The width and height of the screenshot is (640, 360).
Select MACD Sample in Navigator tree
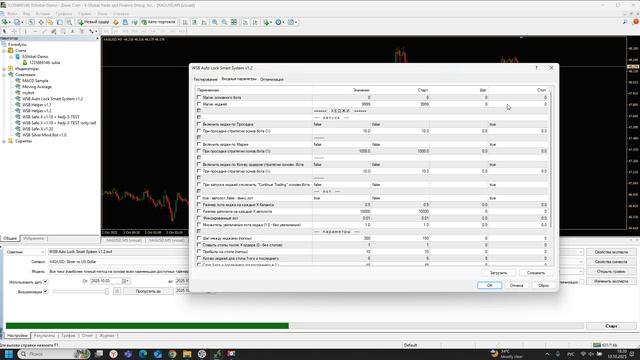click(35, 81)
